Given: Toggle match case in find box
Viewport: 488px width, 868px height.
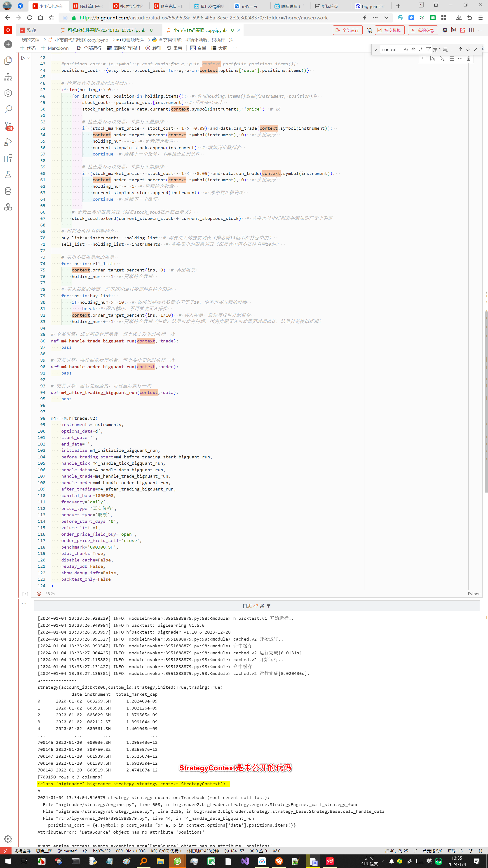Looking at the screenshot, I should tap(406, 50).
